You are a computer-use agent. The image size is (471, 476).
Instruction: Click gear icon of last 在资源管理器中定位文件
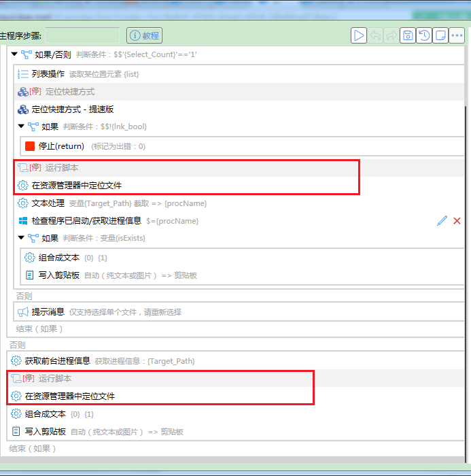pyautogui.click(x=16, y=396)
